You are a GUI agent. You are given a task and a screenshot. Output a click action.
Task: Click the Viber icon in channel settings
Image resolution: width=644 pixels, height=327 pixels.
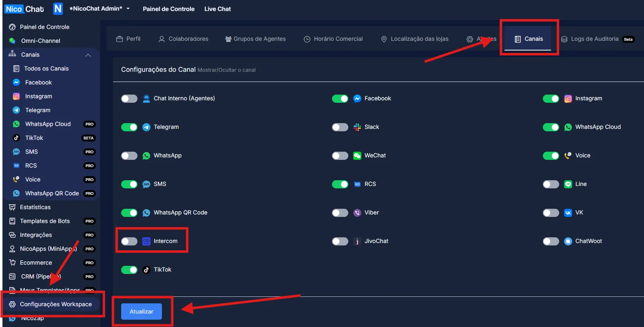click(x=357, y=213)
